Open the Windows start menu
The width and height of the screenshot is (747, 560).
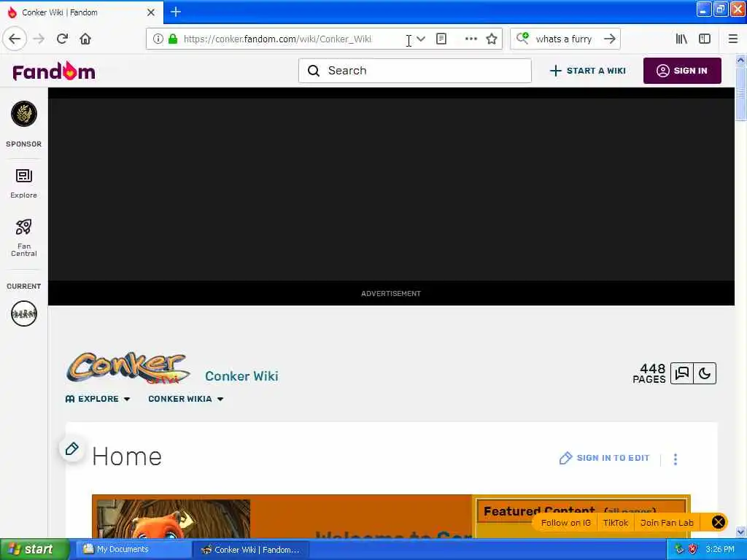point(34,549)
